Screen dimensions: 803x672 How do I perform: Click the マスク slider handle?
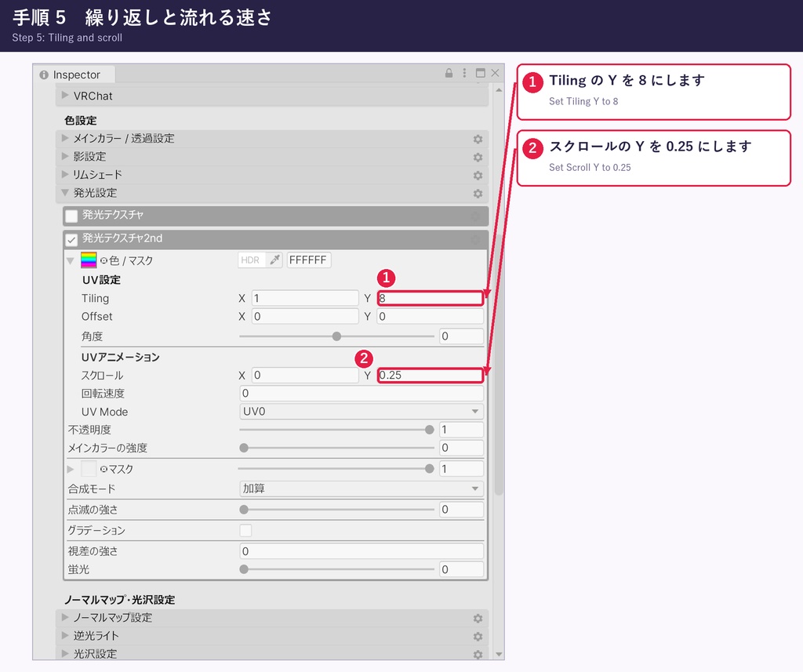[x=429, y=469]
